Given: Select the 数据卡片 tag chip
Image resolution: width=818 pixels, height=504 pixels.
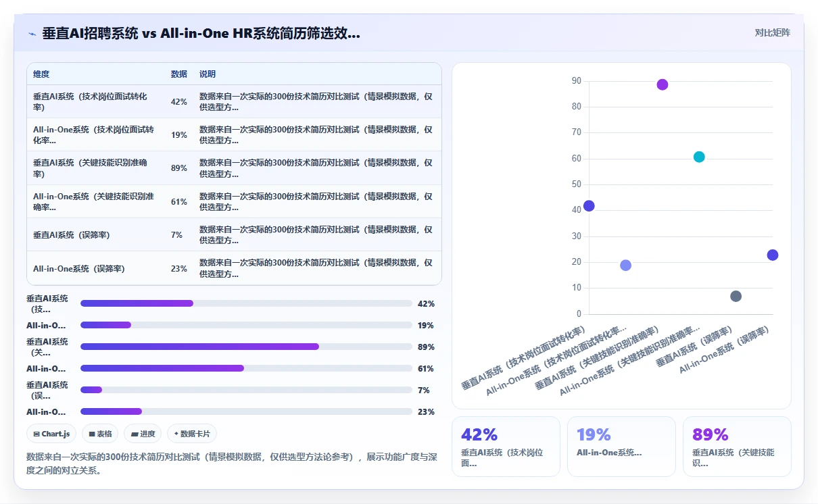Looking at the screenshot, I should (192, 434).
